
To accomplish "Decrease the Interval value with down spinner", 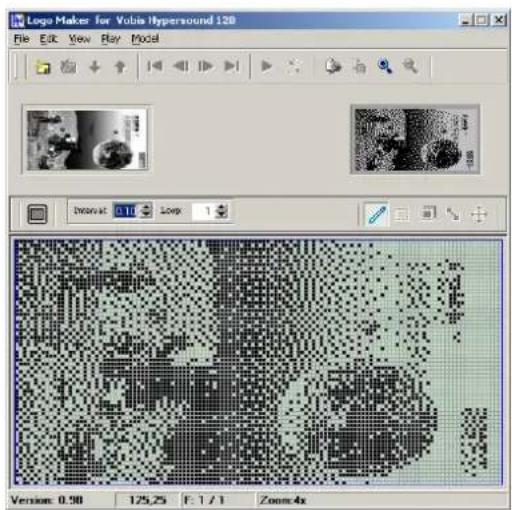I will coord(146,215).
